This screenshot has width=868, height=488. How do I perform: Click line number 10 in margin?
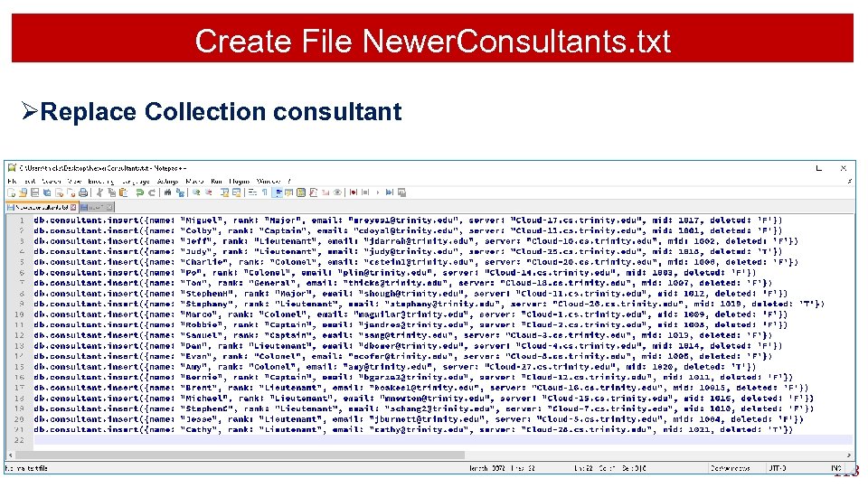(20, 314)
